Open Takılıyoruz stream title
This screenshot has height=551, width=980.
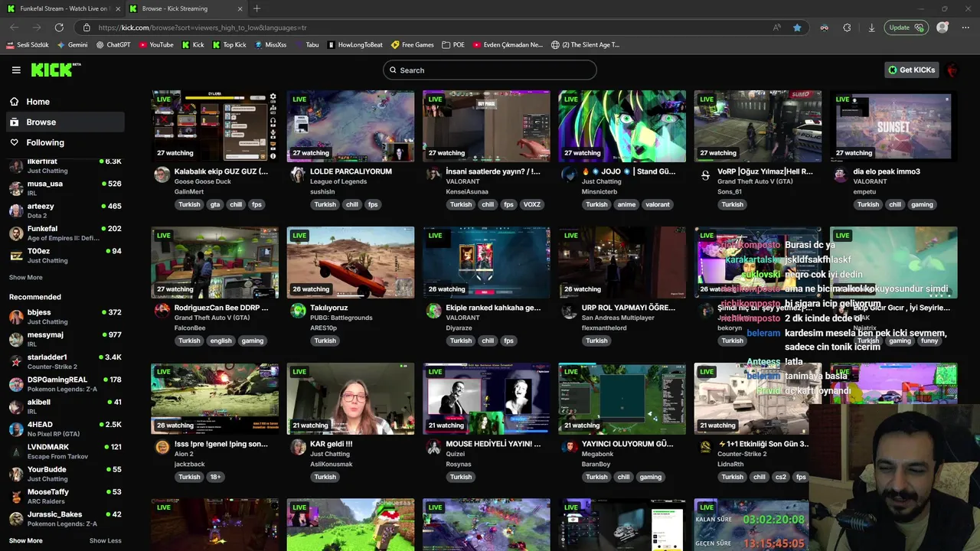pyautogui.click(x=330, y=308)
